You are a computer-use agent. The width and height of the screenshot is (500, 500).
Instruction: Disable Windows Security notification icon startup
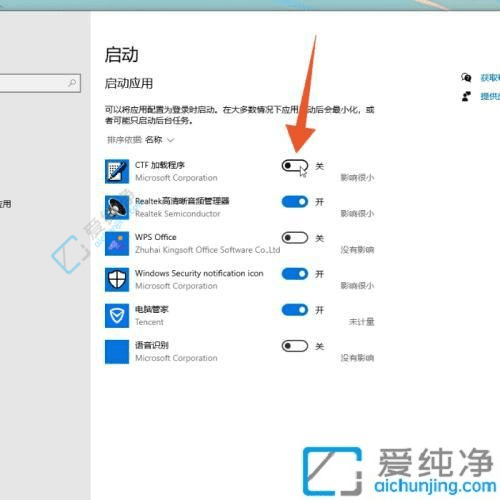click(295, 274)
